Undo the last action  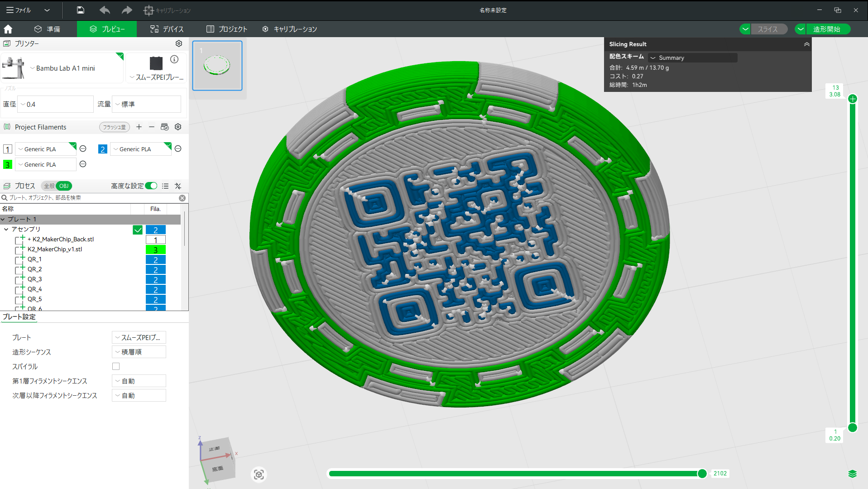(x=105, y=10)
